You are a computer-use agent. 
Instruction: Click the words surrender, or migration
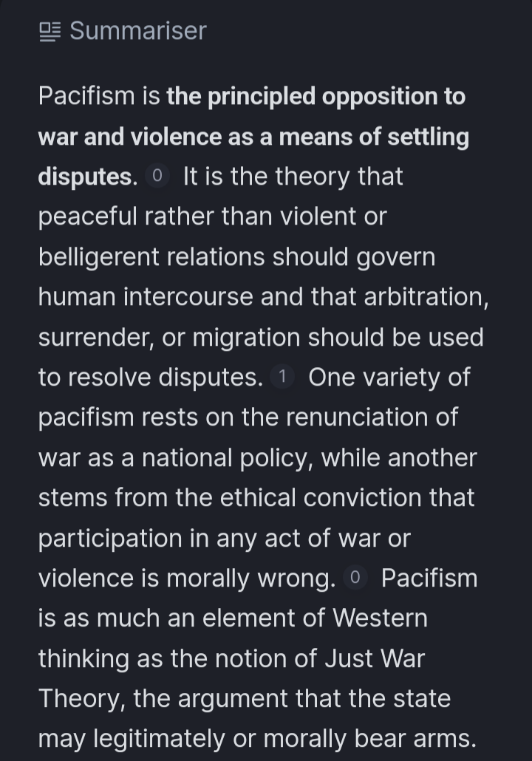169,338
